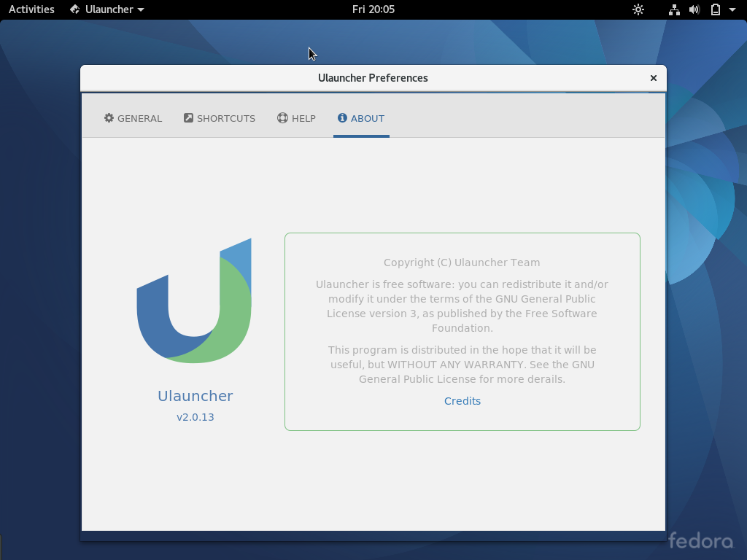The width and height of the screenshot is (747, 560).
Task: Click the volume speaker icon in top bar
Action: pyautogui.click(x=694, y=9)
